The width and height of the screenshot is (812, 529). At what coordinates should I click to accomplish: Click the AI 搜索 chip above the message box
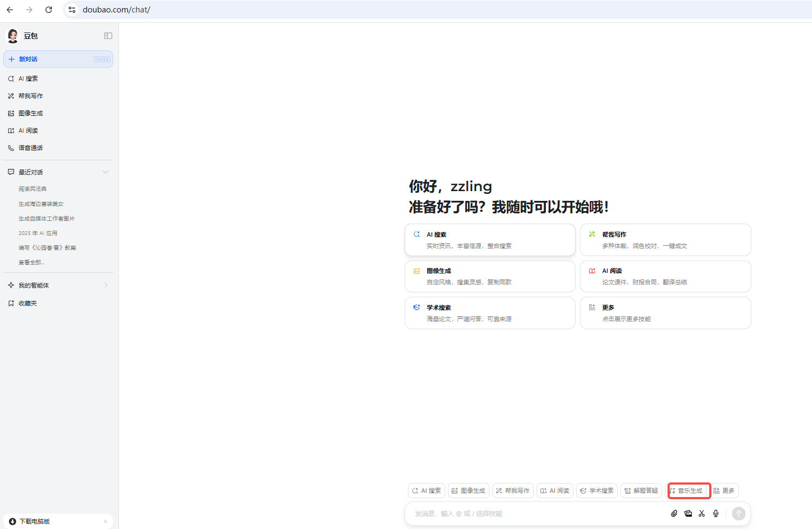click(426, 491)
